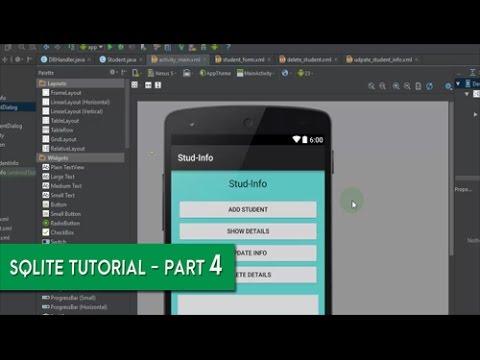The image size is (480, 360).
Task: Click the jump to source icon
Action: pyautogui.click(x=418, y=86)
